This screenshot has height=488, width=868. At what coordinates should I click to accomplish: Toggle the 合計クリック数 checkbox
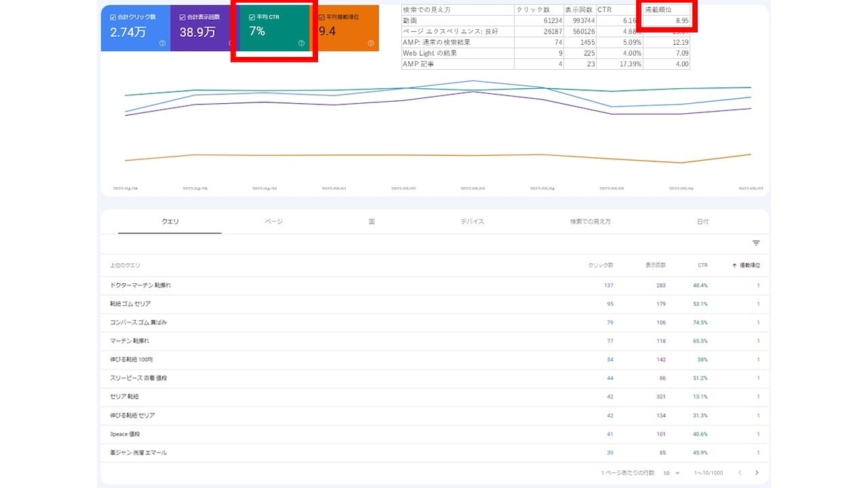[113, 17]
